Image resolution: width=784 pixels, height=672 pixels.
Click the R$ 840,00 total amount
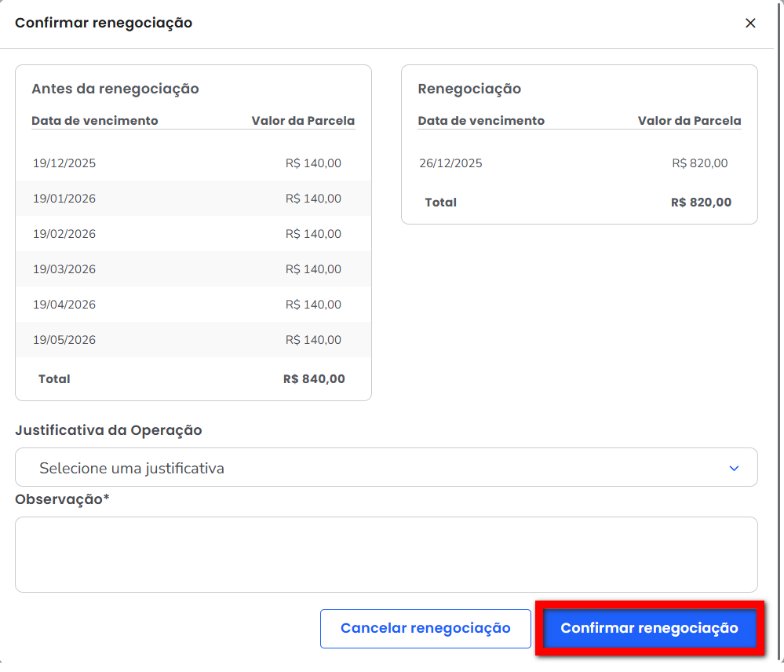(x=314, y=379)
